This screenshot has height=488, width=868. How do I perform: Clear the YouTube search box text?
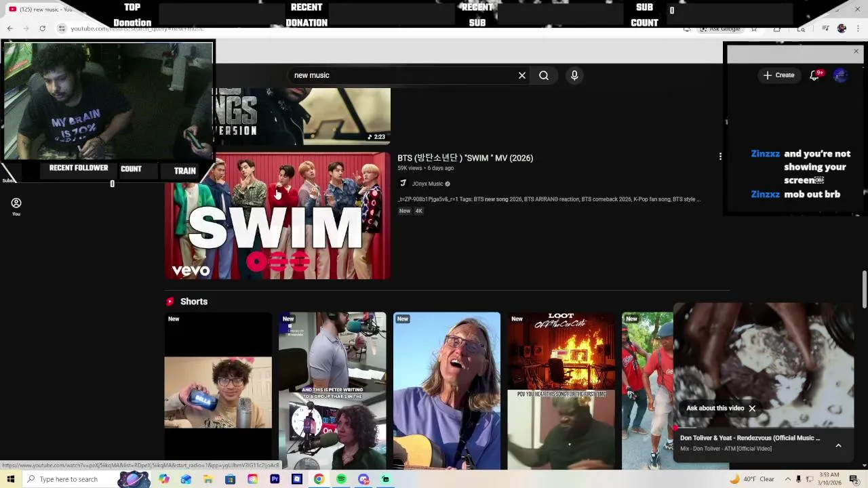click(522, 75)
